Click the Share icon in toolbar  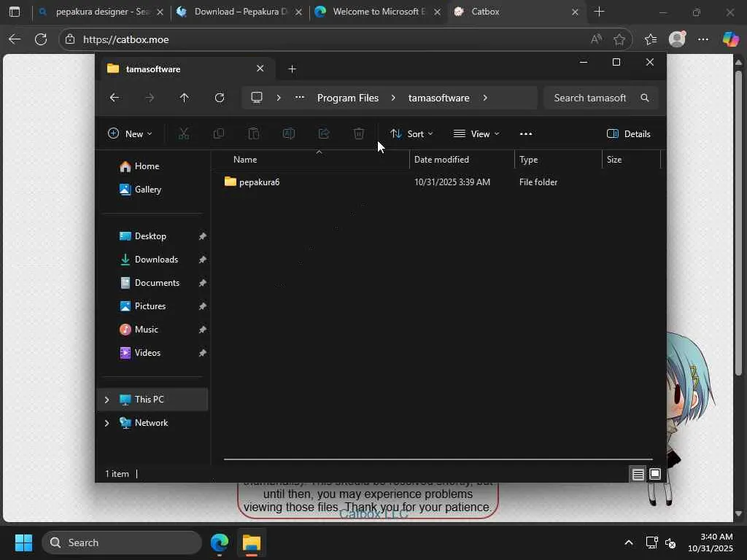click(324, 134)
